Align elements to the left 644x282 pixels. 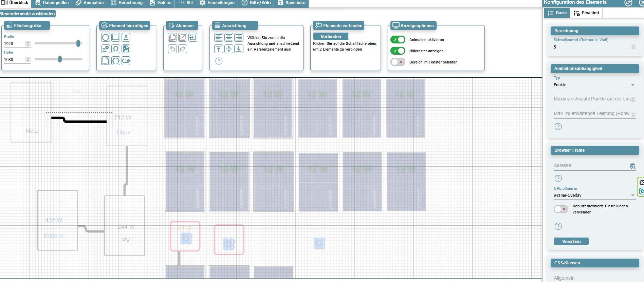(219, 37)
